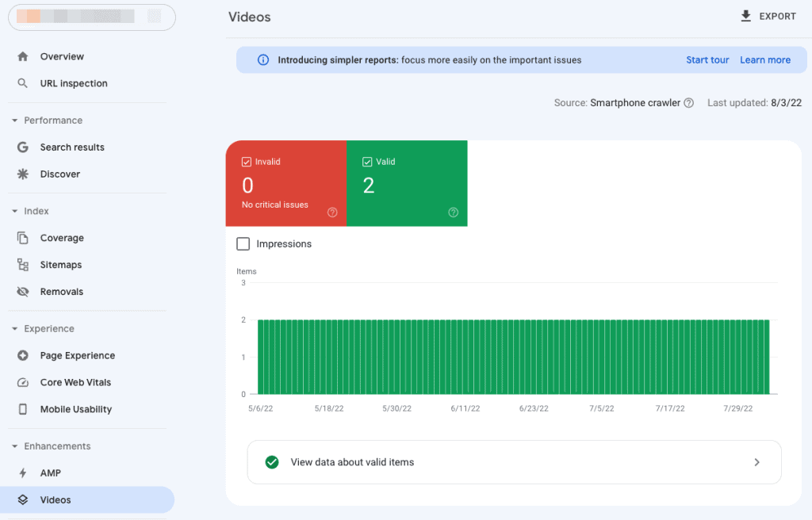Viewport: 812px width, 520px height.
Task: Open the URL inspection tool
Action: coord(74,82)
